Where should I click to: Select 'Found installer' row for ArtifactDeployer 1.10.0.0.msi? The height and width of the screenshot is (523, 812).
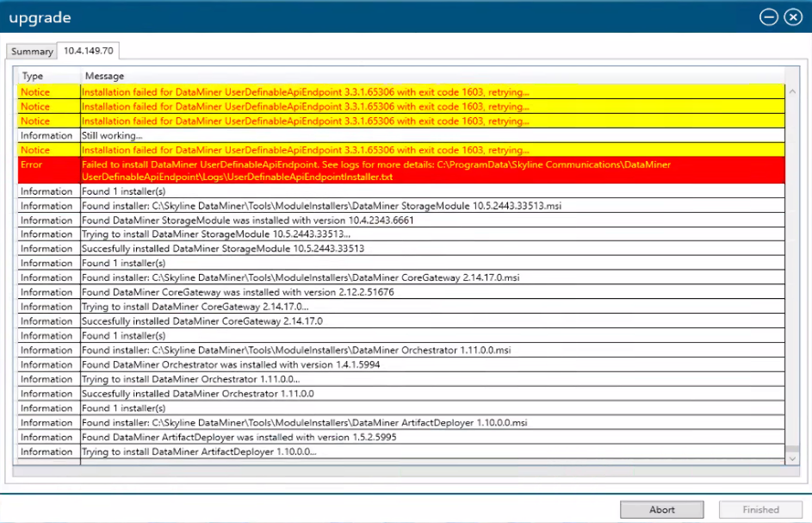coord(401,422)
